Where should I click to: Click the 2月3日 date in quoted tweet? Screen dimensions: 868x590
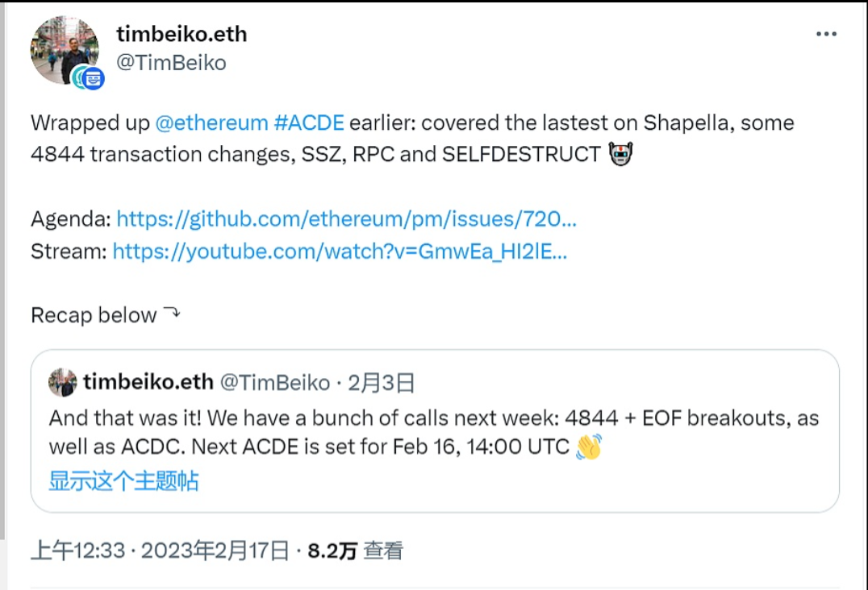coord(381,382)
